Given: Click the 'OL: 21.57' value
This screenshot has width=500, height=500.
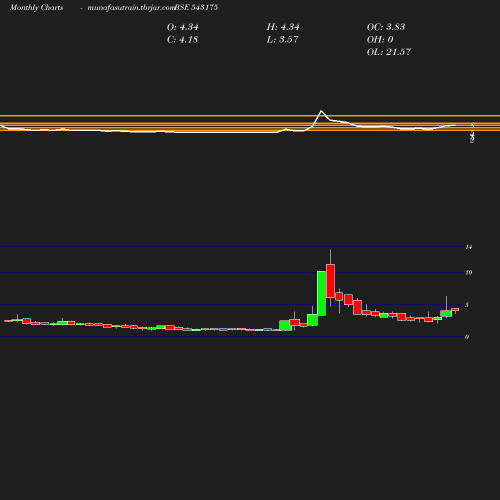Looking at the screenshot, I should [x=389, y=52].
